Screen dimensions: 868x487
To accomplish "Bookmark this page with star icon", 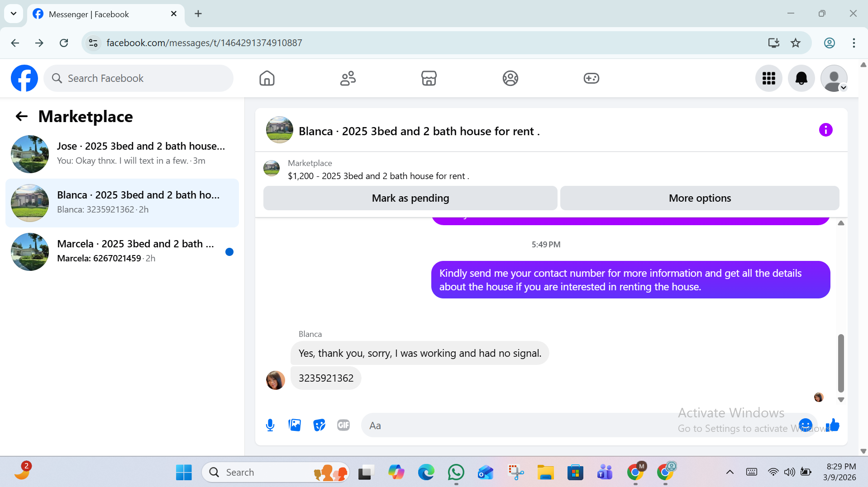I will 795,43.
